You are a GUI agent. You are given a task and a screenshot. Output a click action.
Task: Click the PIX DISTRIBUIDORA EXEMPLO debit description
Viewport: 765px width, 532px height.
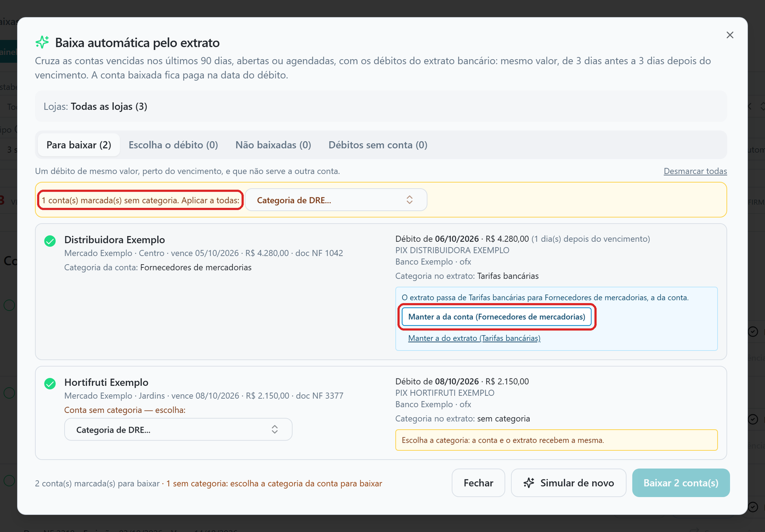(452, 250)
